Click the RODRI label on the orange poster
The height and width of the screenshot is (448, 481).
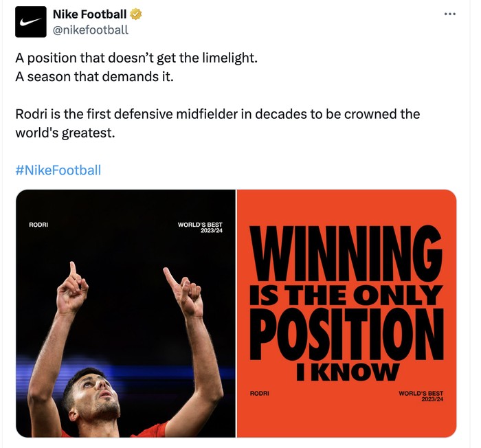tap(259, 394)
